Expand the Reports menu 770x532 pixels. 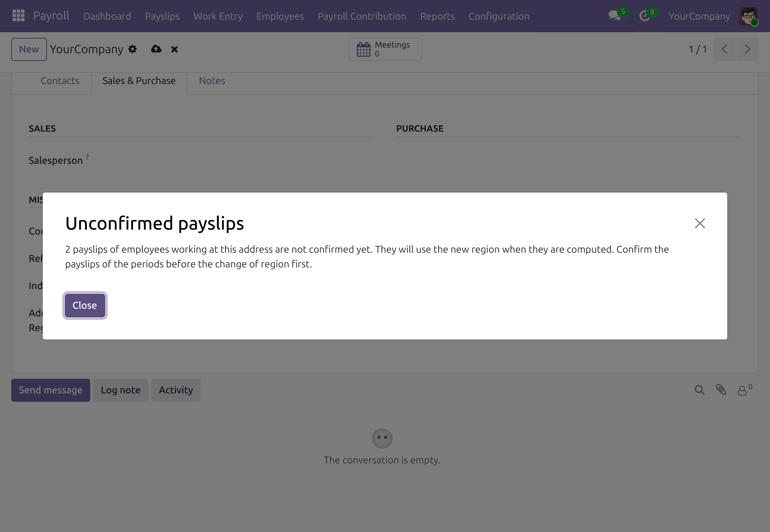pyautogui.click(x=437, y=16)
